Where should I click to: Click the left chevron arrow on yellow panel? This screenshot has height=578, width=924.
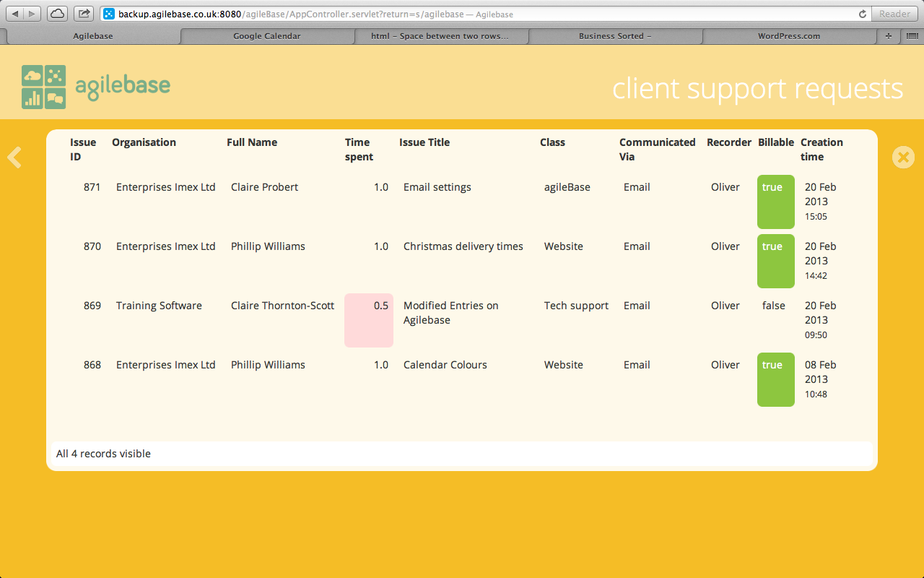pyautogui.click(x=14, y=158)
